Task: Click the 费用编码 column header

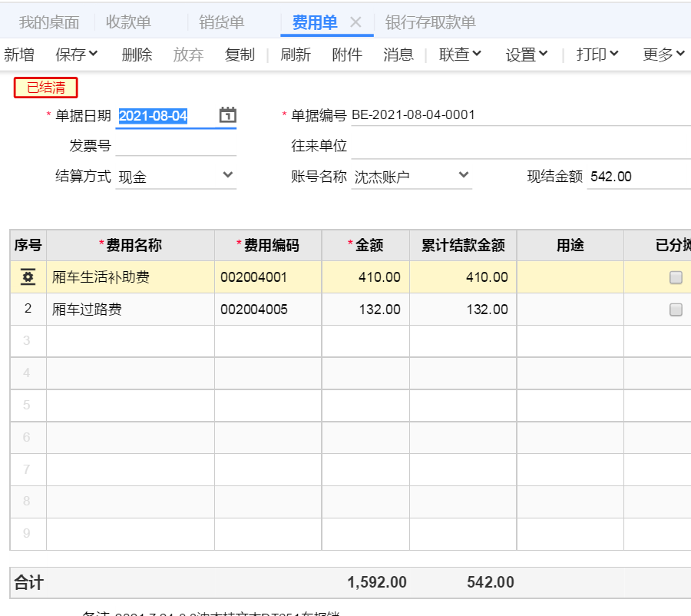Action: [x=268, y=245]
